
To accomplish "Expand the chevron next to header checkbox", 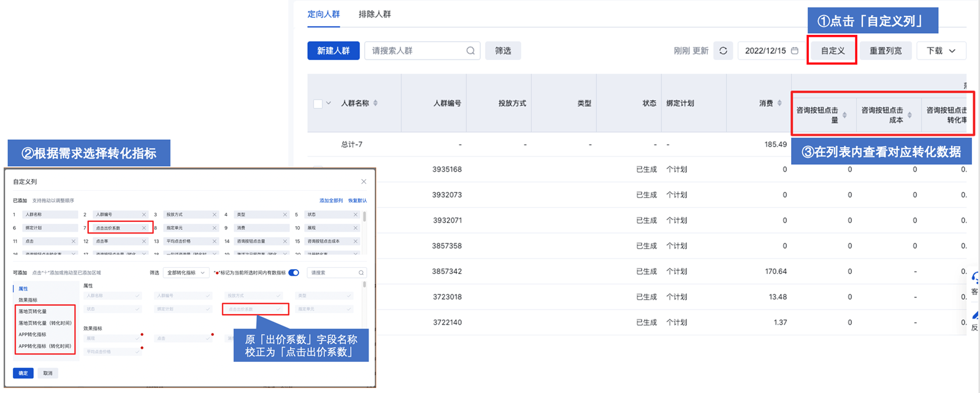I will click(329, 103).
